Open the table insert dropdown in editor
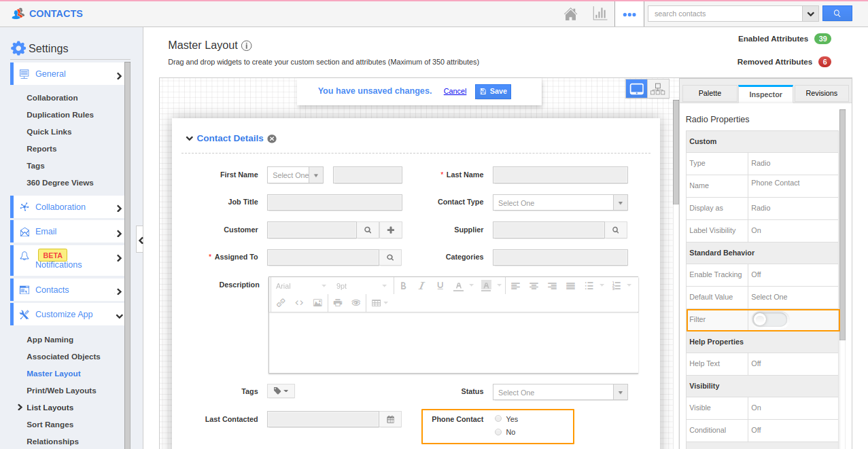Viewport: 868px width, 449px height. tap(379, 303)
